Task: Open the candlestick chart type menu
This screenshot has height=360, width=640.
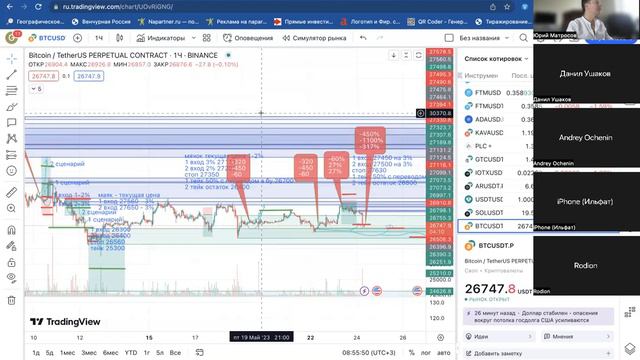Action: (x=119, y=38)
